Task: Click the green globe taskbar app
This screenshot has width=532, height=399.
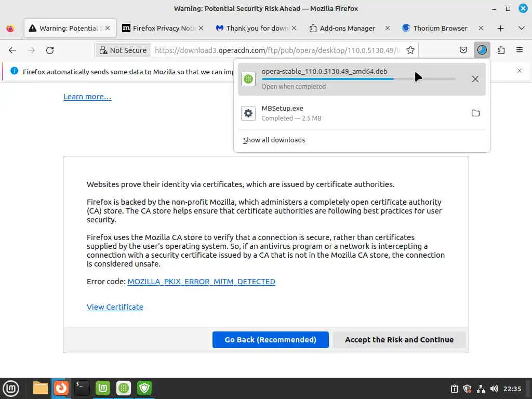Action: [124, 389]
